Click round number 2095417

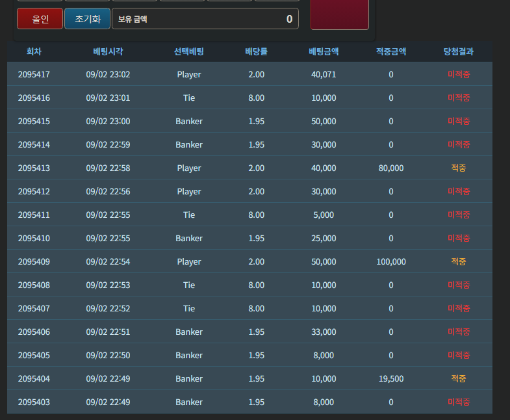[34, 75]
